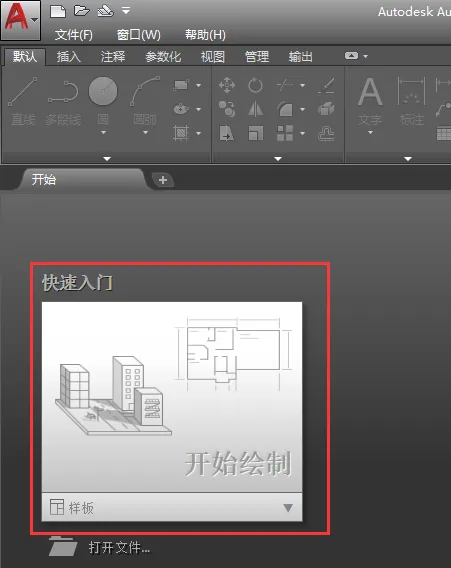Switch to the 视图 ribbon tab
This screenshot has width=451, height=568.
(213, 57)
